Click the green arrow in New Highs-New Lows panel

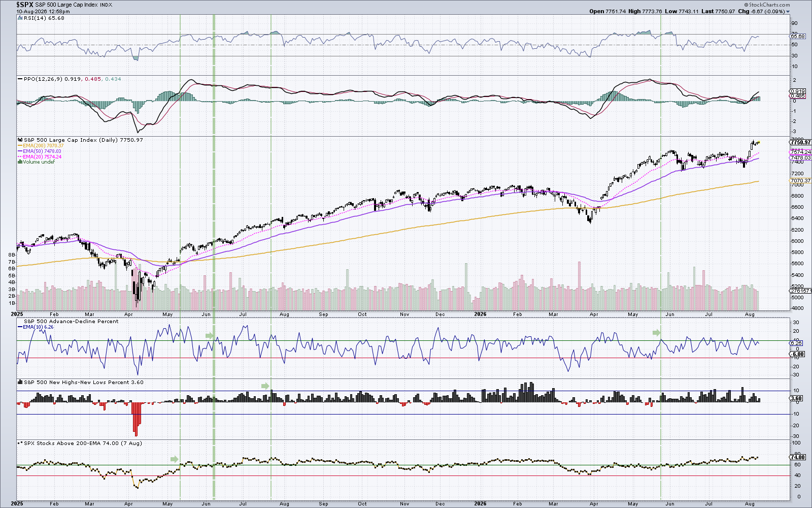pyautogui.click(x=265, y=386)
